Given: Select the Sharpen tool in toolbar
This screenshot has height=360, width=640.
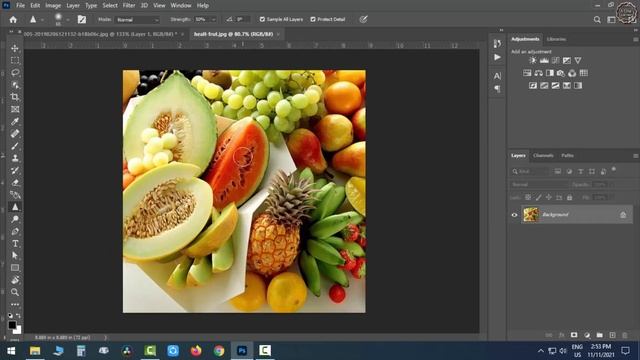Looking at the screenshot, I should tap(15, 207).
